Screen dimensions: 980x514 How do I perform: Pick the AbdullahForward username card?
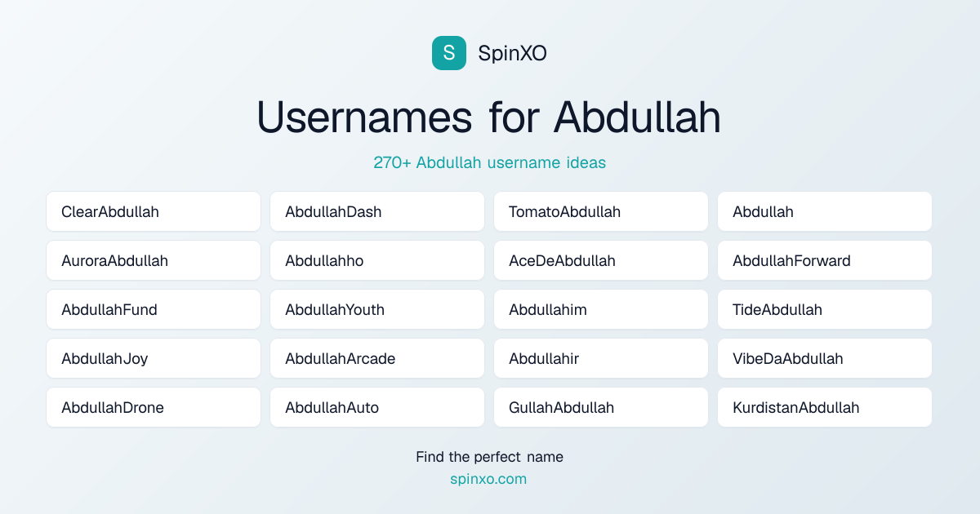click(x=825, y=260)
